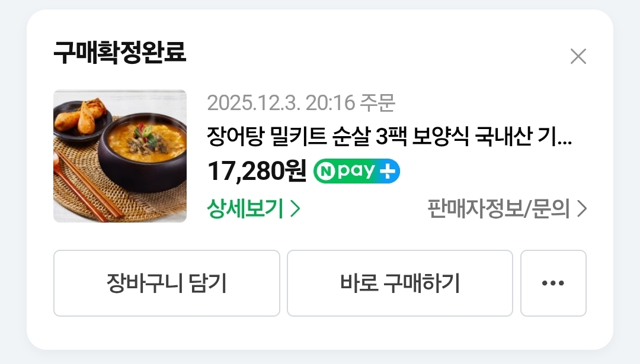Open the 장어탕 product thumbnail image
Image resolution: width=640 pixels, height=364 pixels.
[120, 156]
